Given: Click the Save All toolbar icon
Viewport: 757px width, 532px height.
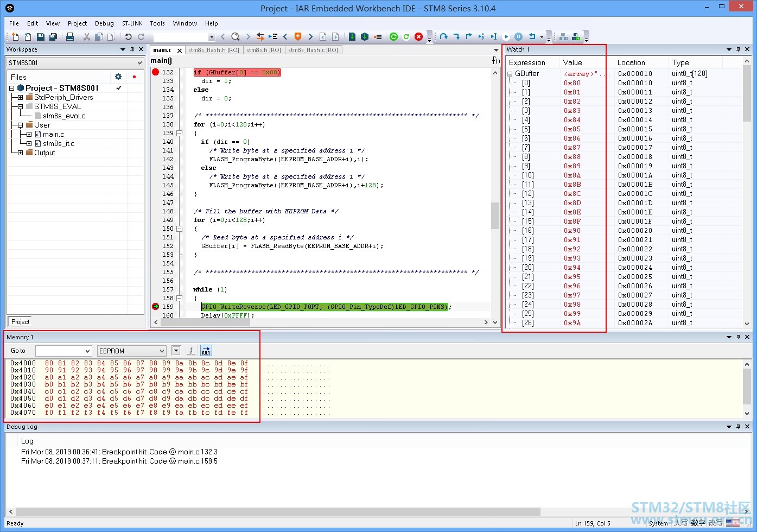Looking at the screenshot, I should 53,36.
